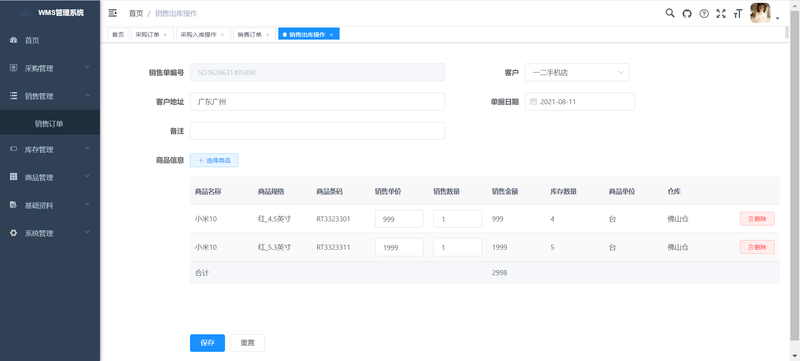Screen dimensions: 800x361
Task: Open the GitHub icon link
Action: pos(687,14)
